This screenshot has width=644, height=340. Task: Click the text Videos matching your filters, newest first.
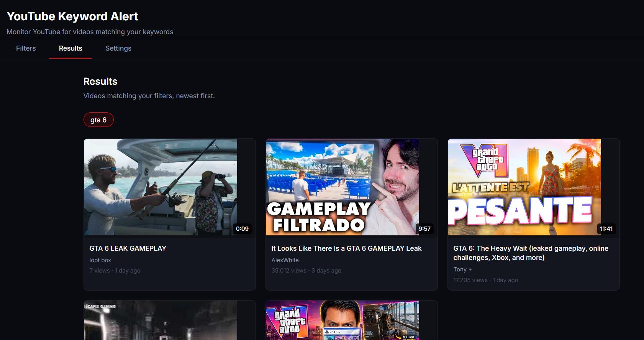point(149,96)
